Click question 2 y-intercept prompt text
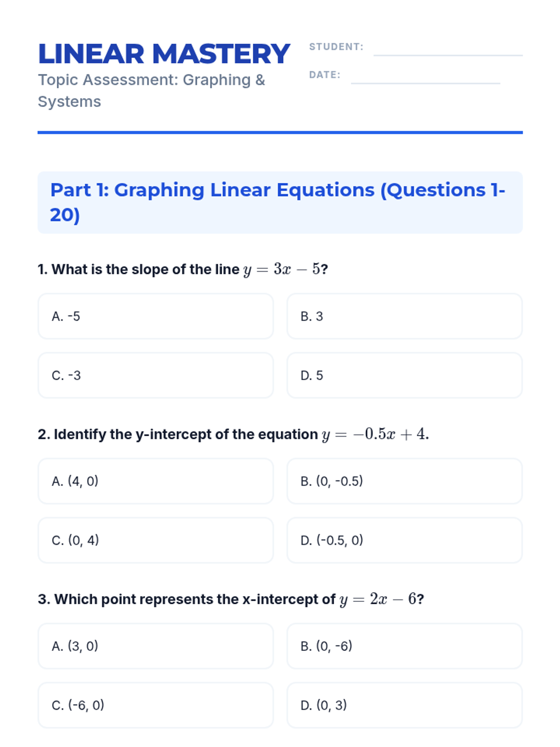Viewport: 560px width, 747px height. click(x=233, y=434)
